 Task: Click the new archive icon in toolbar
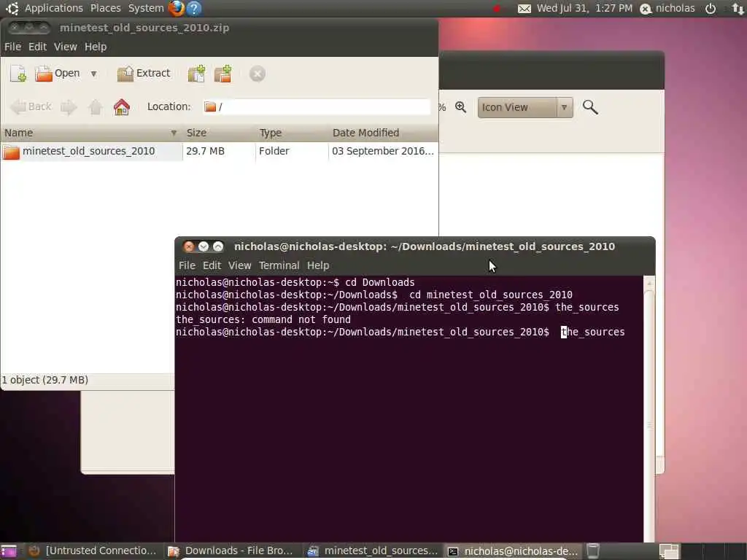[x=18, y=74]
